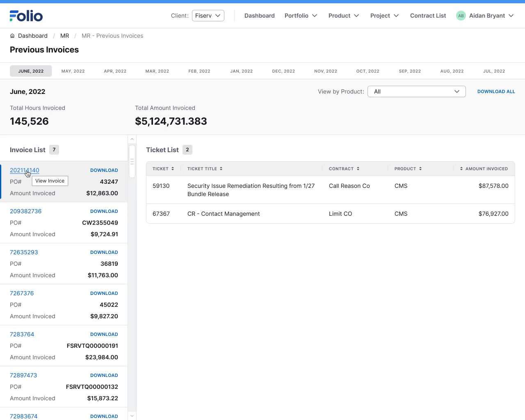Sort by Contract column arrows
The image size is (525, 420).
tap(358, 169)
